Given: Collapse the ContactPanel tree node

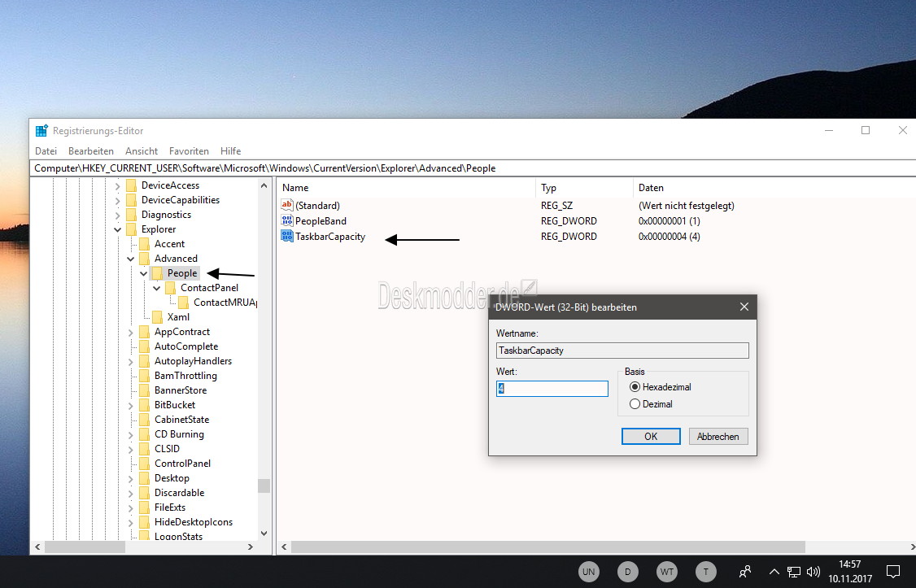Looking at the screenshot, I should pyautogui.click(x=156, y=288).
